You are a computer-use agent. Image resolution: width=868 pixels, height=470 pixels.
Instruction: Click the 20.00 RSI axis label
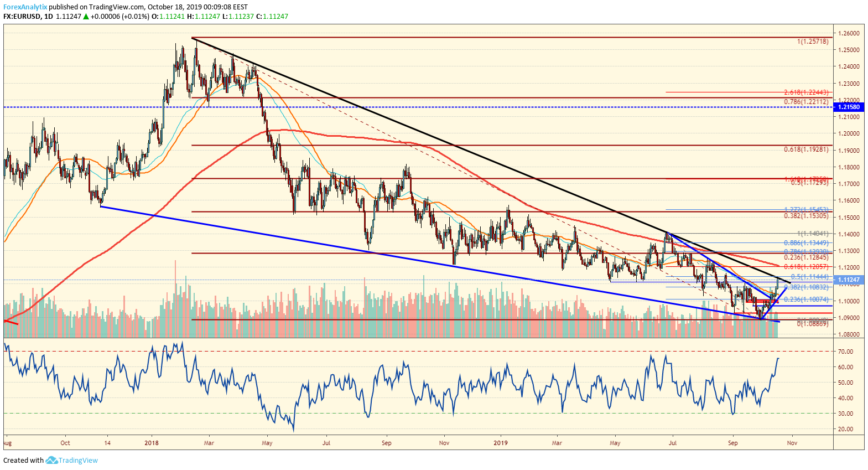pos(845,429)
